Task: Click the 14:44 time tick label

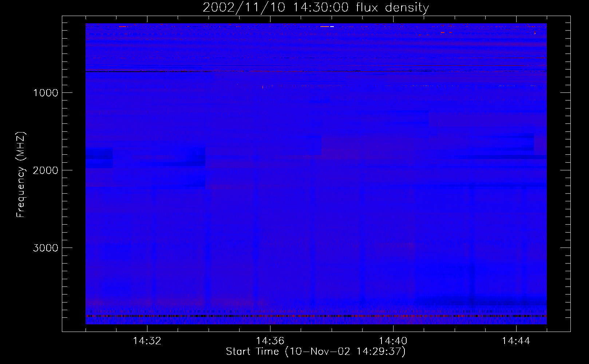Action: [516, 341]
